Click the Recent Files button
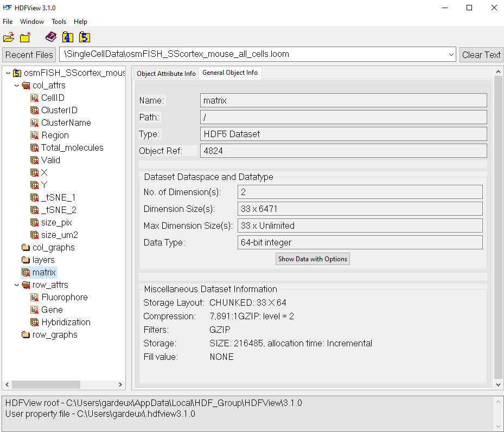This screenshot has width=504, height=432. 29,55
